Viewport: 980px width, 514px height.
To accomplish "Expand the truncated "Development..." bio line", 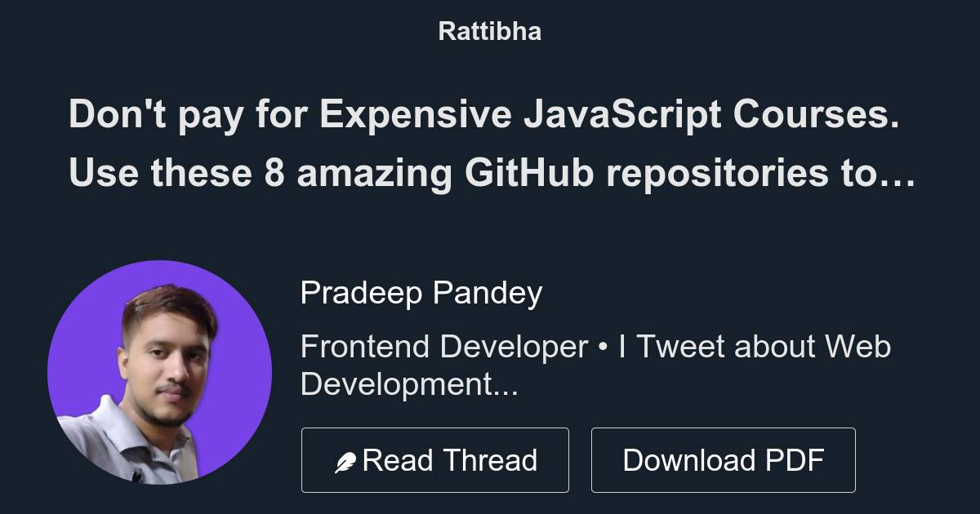I will tap(409, 383).
